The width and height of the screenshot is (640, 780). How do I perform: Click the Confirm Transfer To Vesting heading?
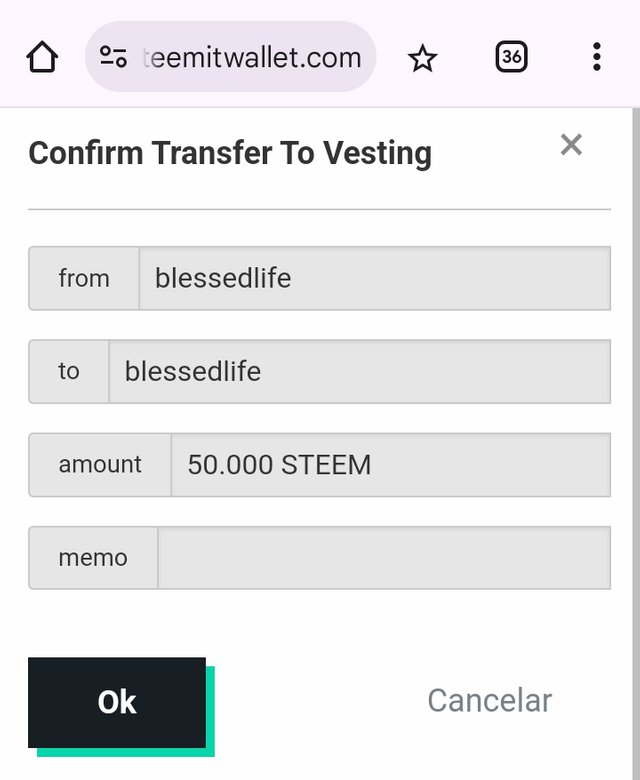pyautogui.click(x=230, y=154)
